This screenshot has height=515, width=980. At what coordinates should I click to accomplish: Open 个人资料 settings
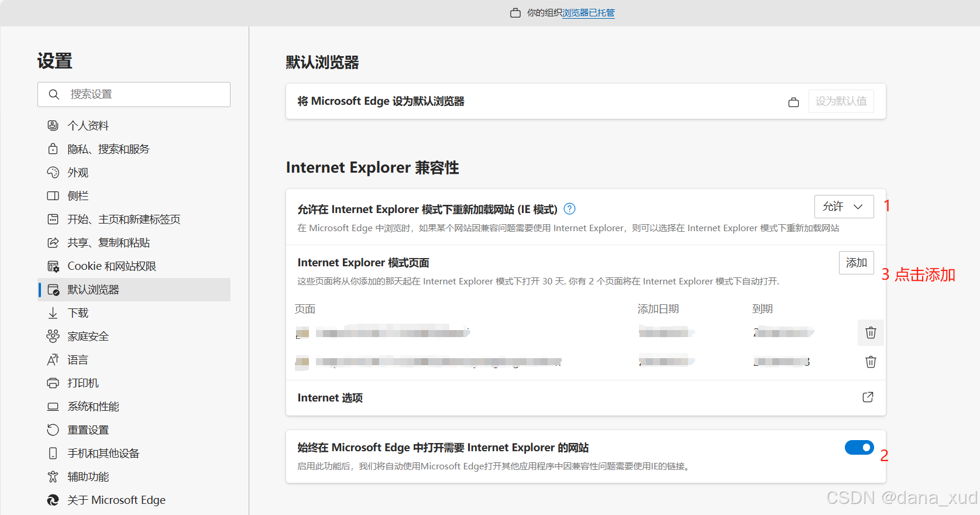(x=134, y=125)
